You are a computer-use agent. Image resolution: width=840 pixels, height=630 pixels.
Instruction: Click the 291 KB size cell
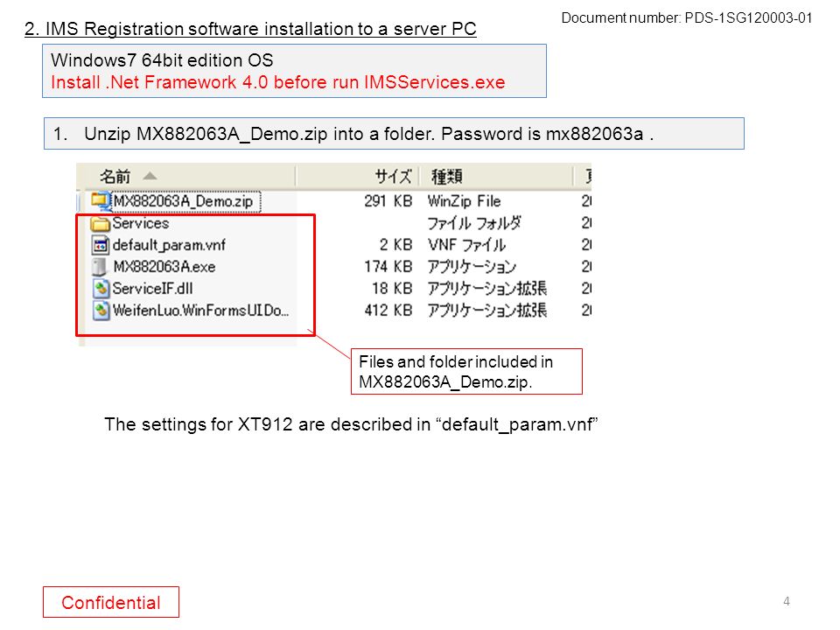click(x=388, y=201)
